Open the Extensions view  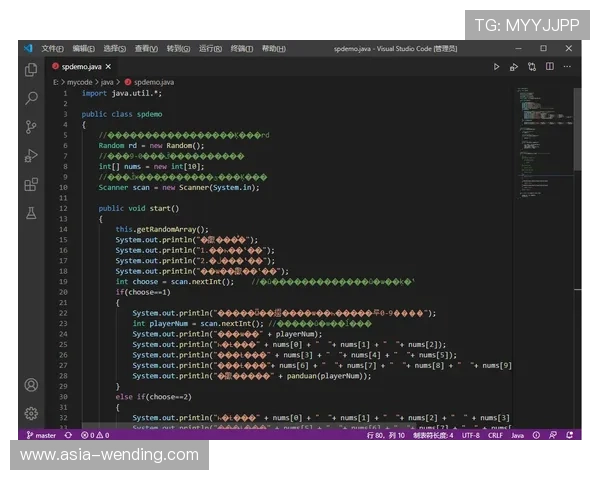click(x=31, y=184)
